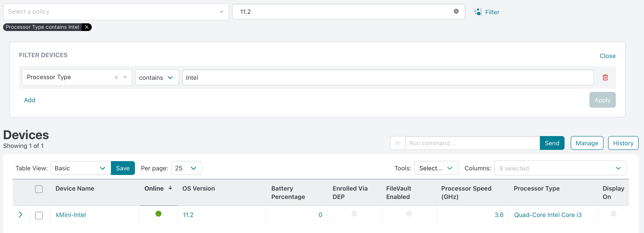Remove the Processor Type contains Intel chip
Image resolution: width=644 pixels, height=233 pixels.
pyautogui.click(x=86, y=27)
